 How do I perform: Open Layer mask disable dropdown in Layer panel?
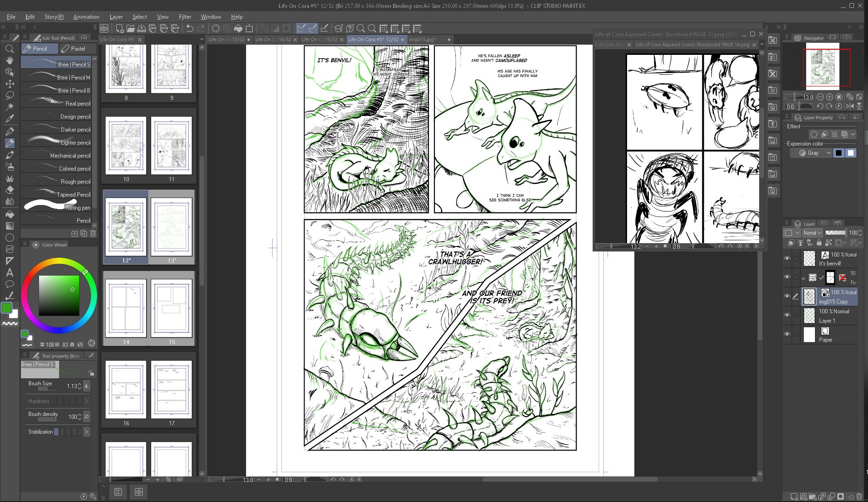click(841, 243)
